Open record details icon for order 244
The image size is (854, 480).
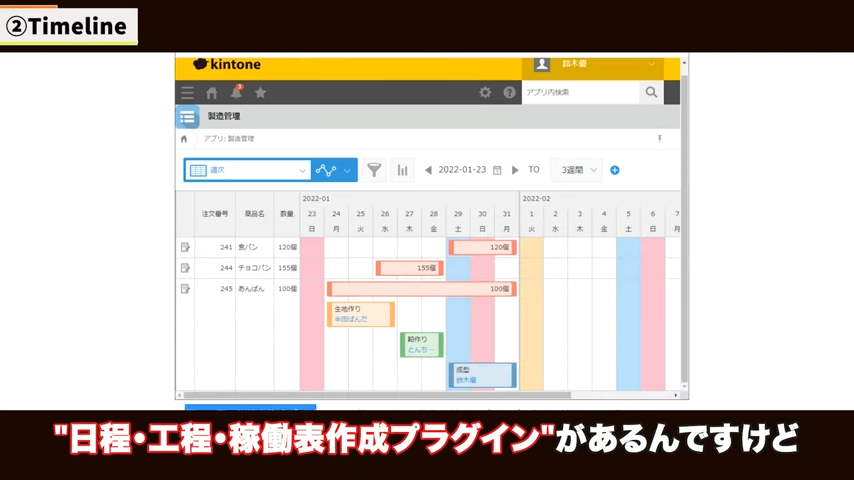[x=185, y=268]
